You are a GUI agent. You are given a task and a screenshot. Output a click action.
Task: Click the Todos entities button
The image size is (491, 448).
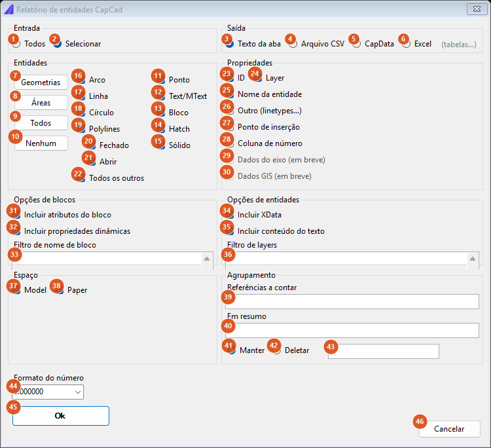click(x=41, y=123)
